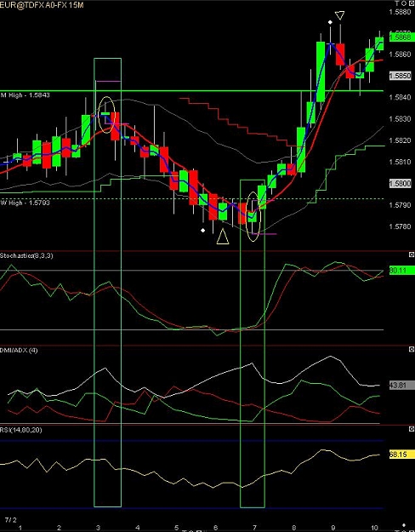The width and height of the screenshot is (415, 532).
Task: Click time axis label 3
Action: click(x=99, y=528)
